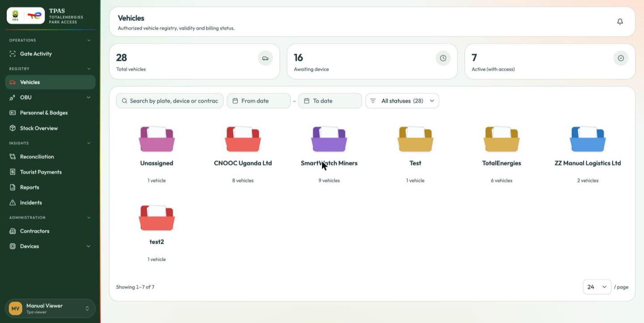Click the Reconciliation icon
The width and height of the screenshot is (644, 323).
point(13,157)
